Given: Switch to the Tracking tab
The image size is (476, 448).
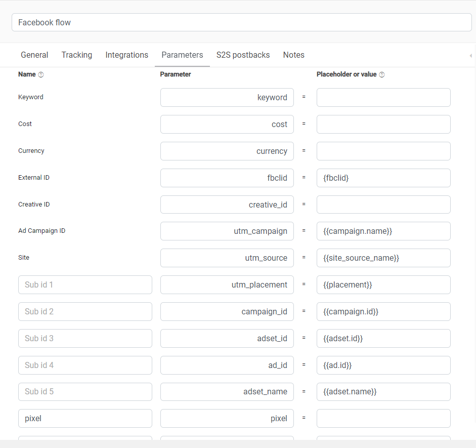Looking at the screenshot, I should tap(77, 55).
